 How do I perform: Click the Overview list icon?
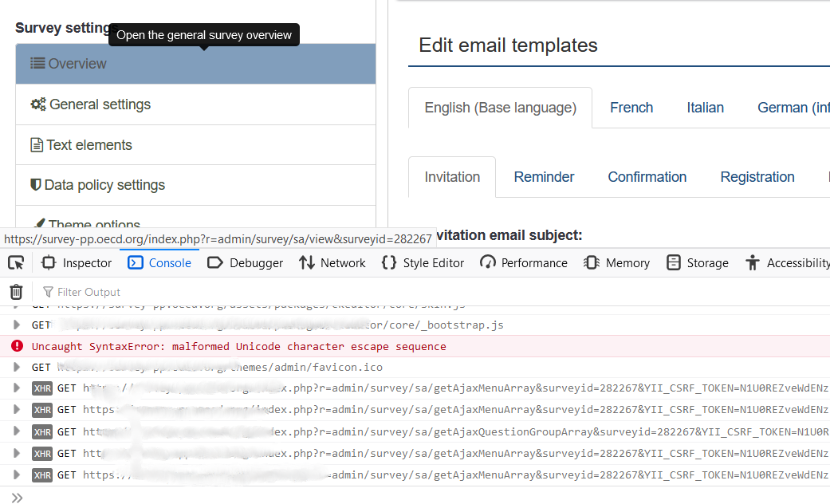37,64
